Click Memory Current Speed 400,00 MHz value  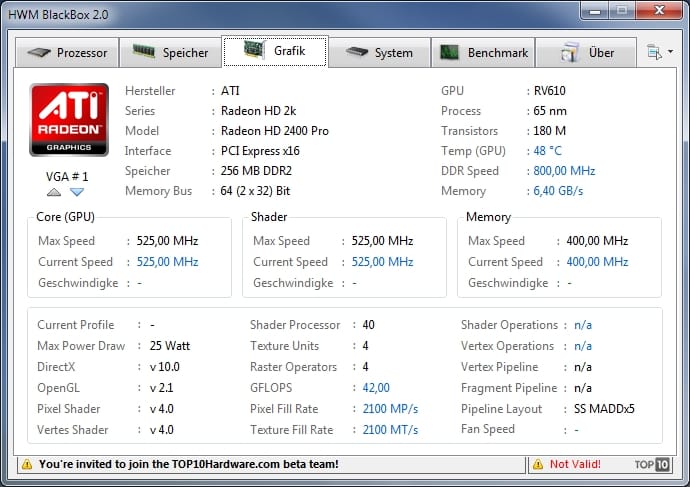point(597,262)
